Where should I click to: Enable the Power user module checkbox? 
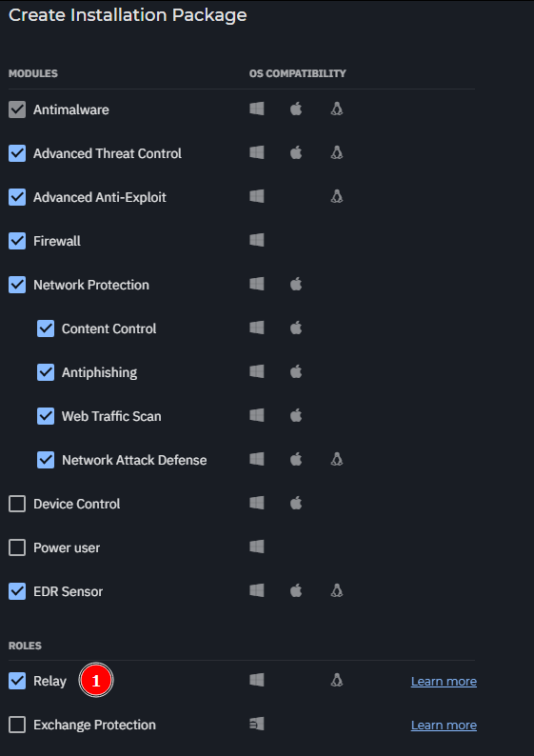pyautogui.click(x=17, y=547)
